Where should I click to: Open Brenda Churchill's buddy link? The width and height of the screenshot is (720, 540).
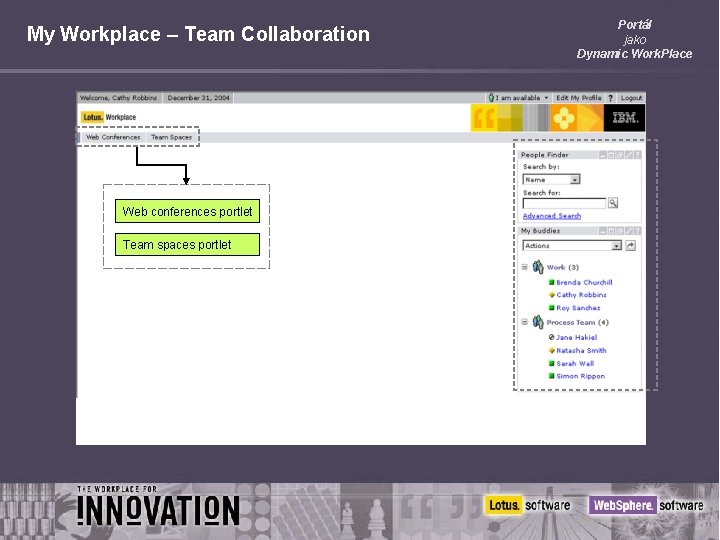(584, 282)
